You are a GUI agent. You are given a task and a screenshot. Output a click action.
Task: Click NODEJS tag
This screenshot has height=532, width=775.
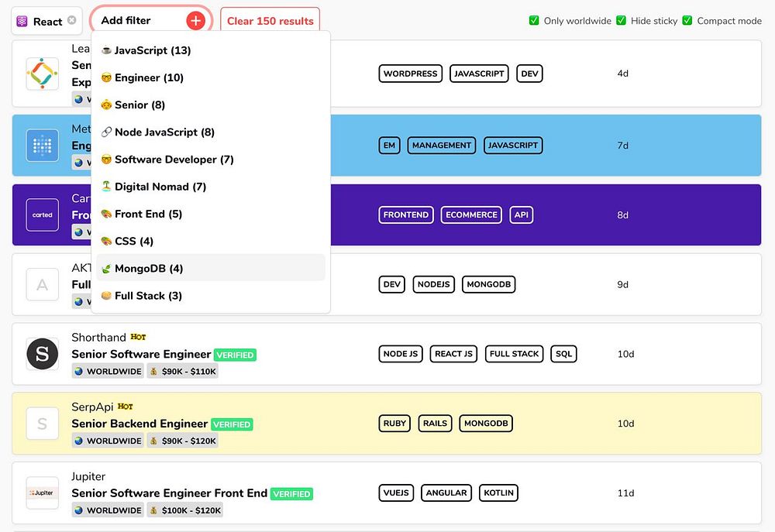click(433, 284)
